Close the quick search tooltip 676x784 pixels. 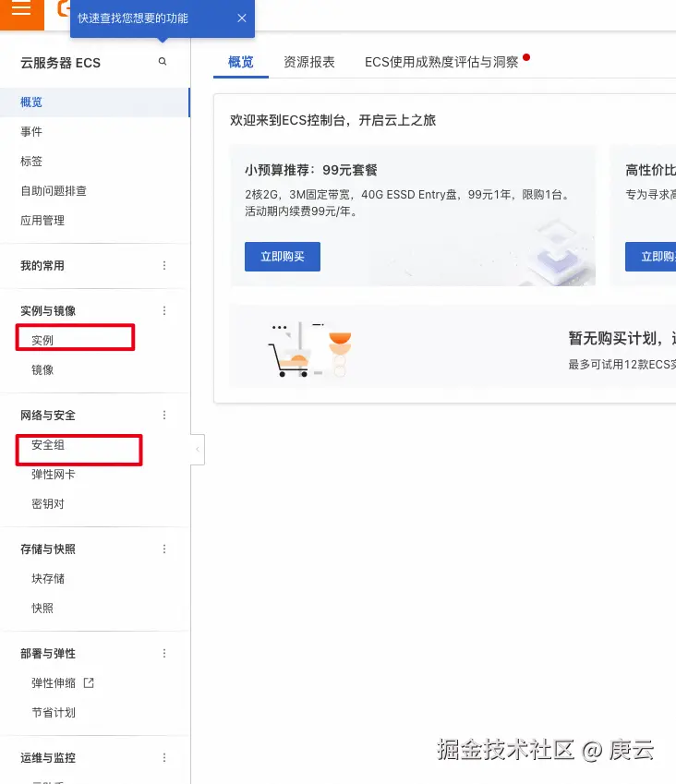tap(242, 18)
